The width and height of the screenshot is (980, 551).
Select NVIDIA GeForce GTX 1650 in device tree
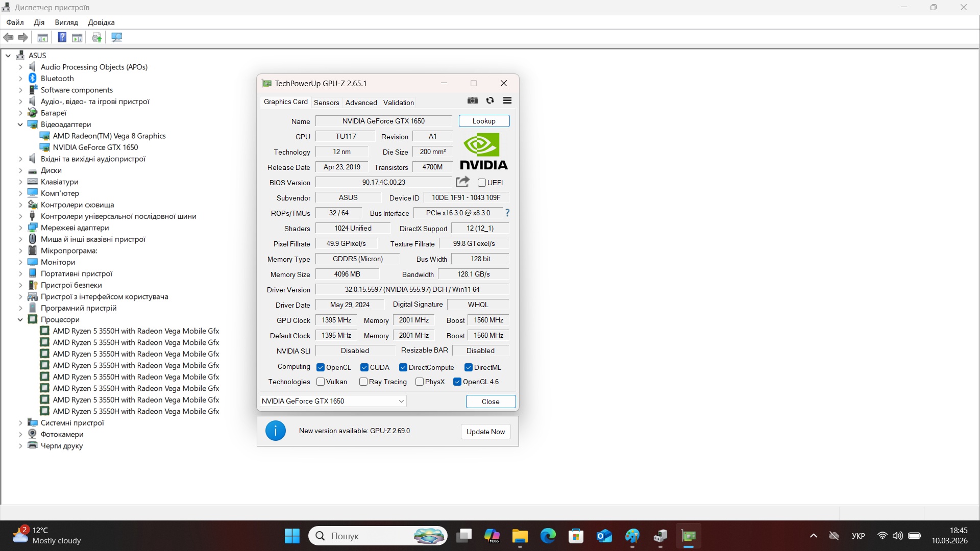point(95,147)
